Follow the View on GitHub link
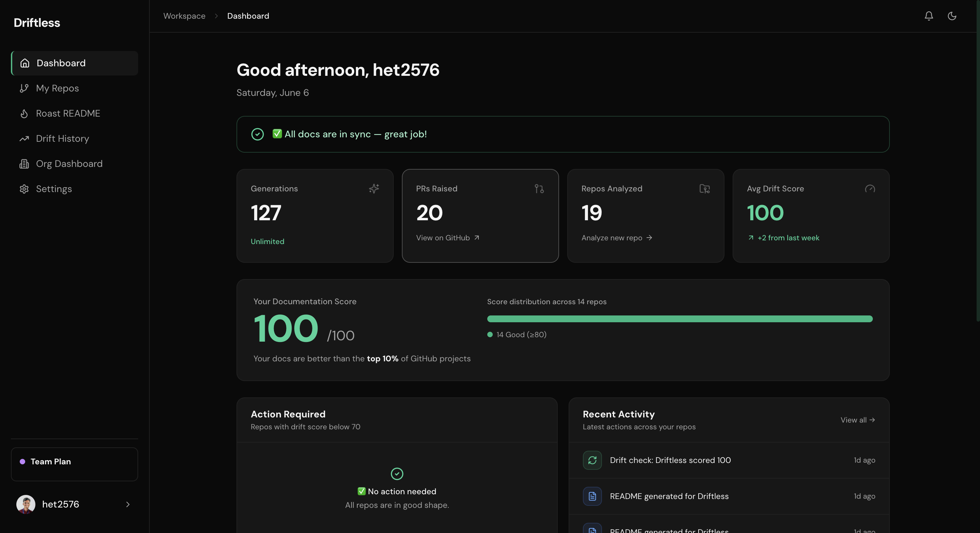This screenshot has width=980, height=533. [448, 238]
